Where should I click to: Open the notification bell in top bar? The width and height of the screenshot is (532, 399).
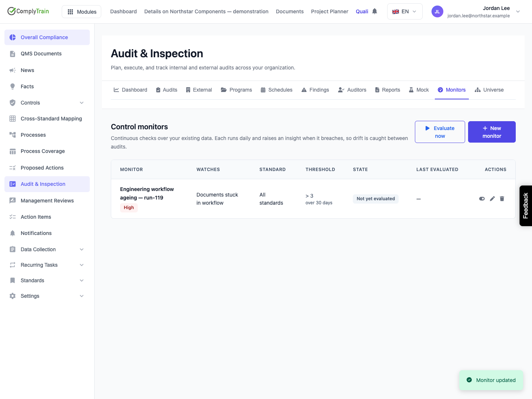coord(375,11)
